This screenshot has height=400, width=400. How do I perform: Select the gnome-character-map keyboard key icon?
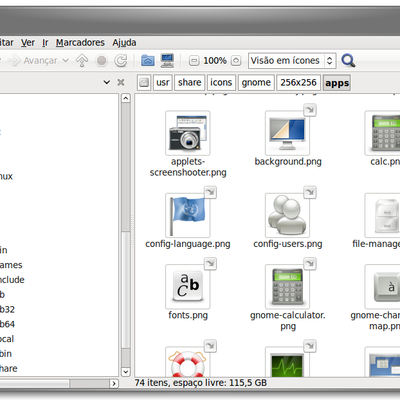[383, 287]
